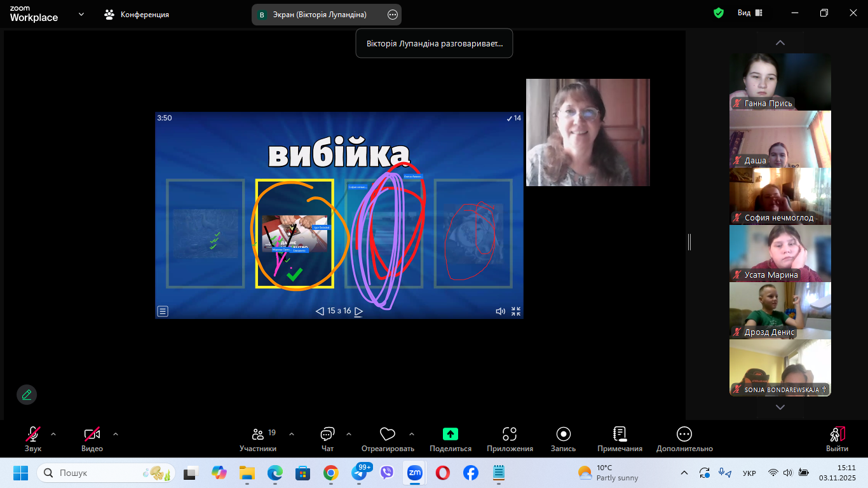The height and width of the screenshot is (488, 868).
Task: Open the Дополнительно more options menu
Action: coord(684,435)
